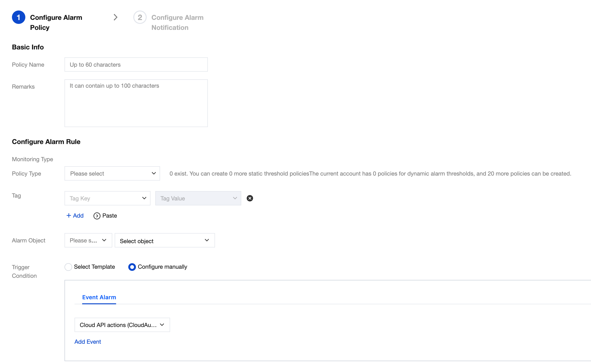Open the Alarm Object 'Please s...' dropdown

[88, 240]
